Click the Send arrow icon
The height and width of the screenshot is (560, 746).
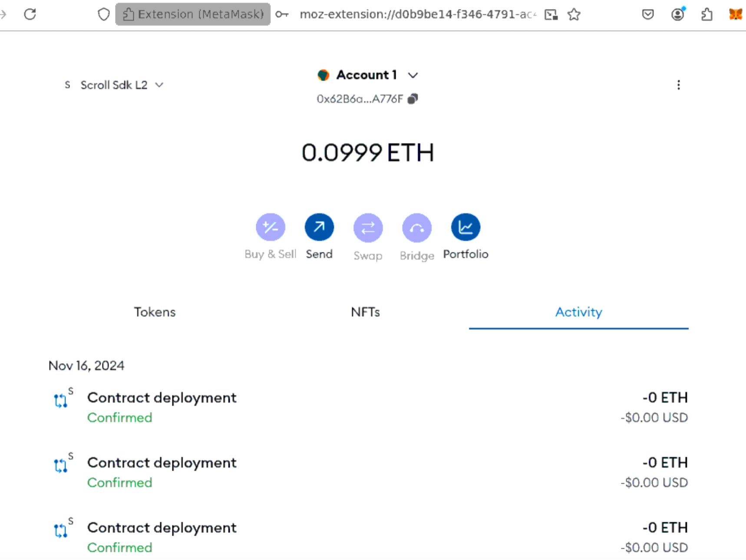point(319,227)
